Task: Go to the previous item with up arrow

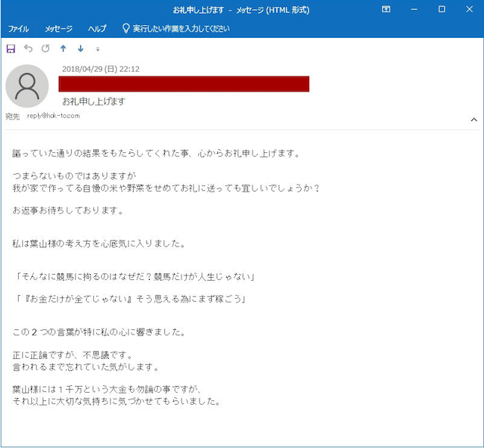Action: [64, 48]
